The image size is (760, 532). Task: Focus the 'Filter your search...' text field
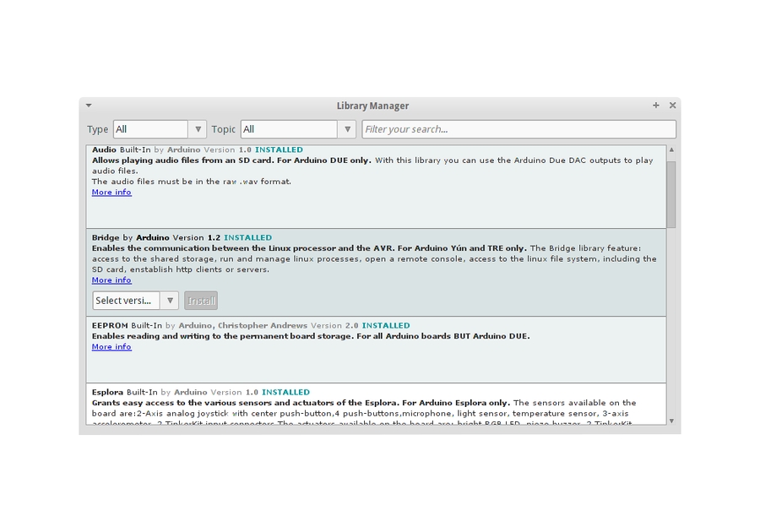[518, 129]
